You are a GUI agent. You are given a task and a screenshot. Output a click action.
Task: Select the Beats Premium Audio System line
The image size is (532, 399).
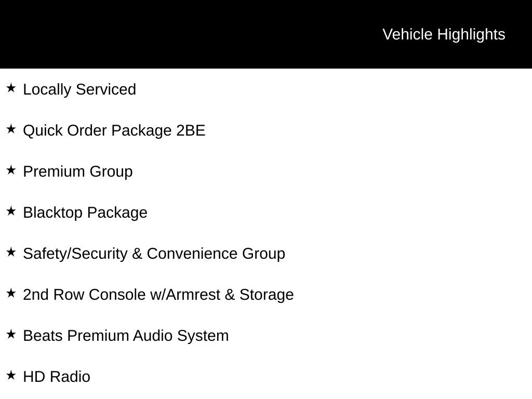(126, 336)
